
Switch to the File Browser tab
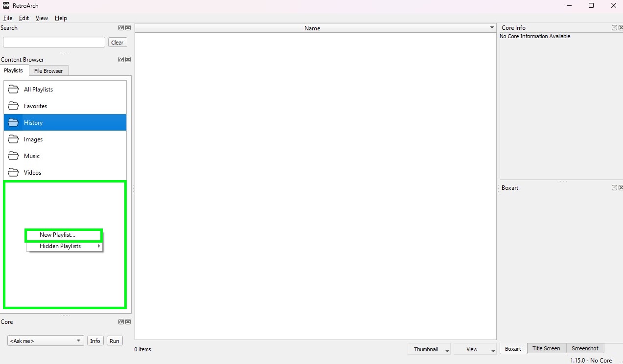[x=48, y=71]
